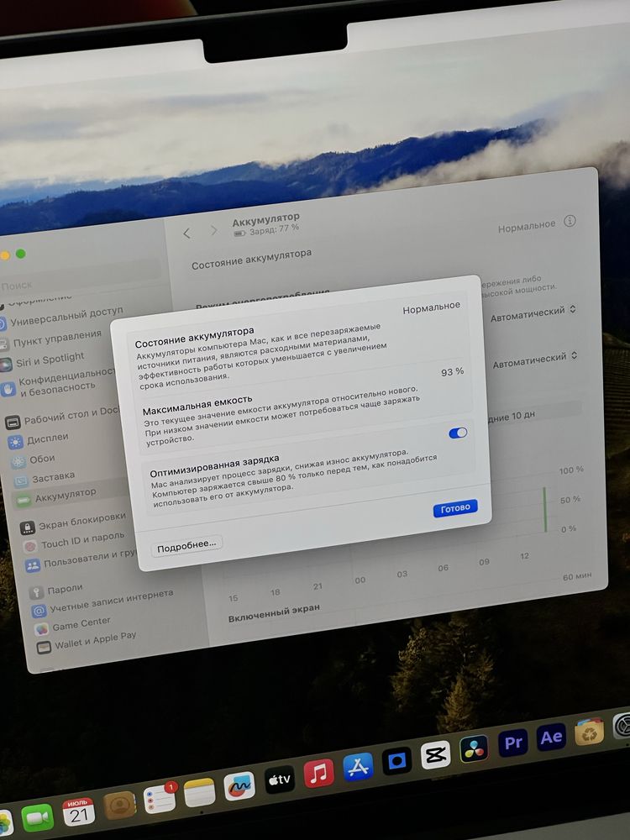Screen dimensions: 630x840
Task: Select Аккумулятор in the sidebar
Action: (x=57, y=496)
